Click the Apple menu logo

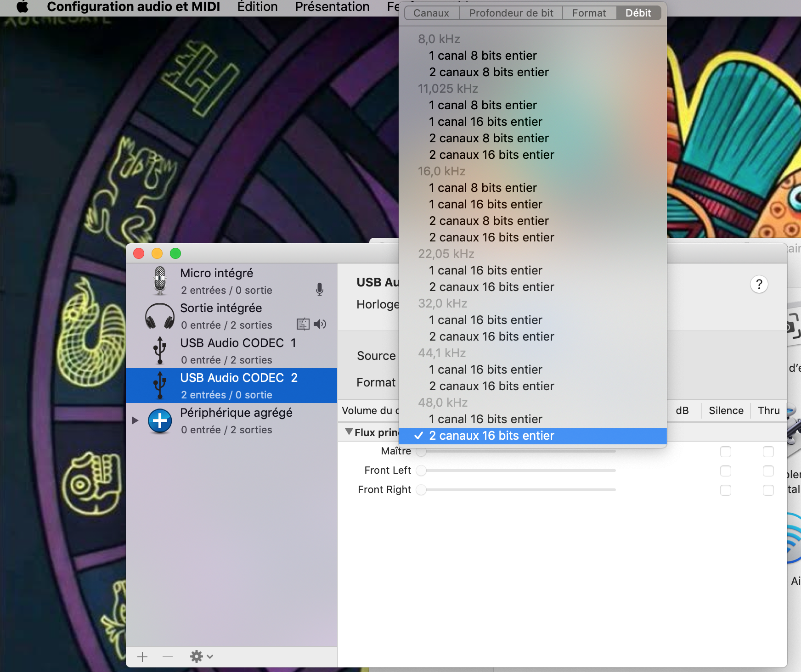23,6
